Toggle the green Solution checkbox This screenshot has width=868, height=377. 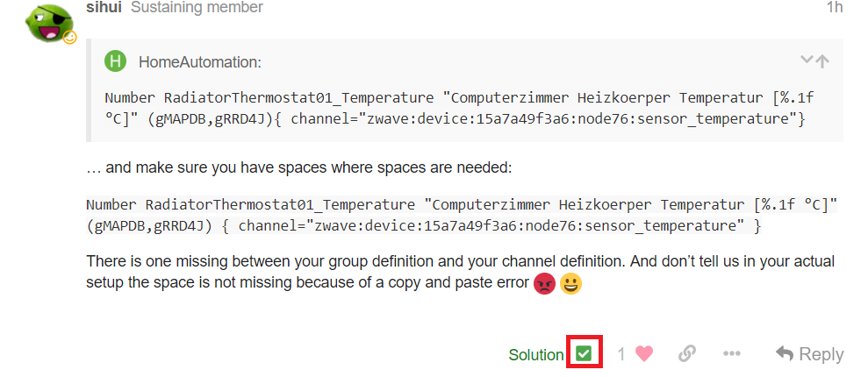tap(584, 353)
